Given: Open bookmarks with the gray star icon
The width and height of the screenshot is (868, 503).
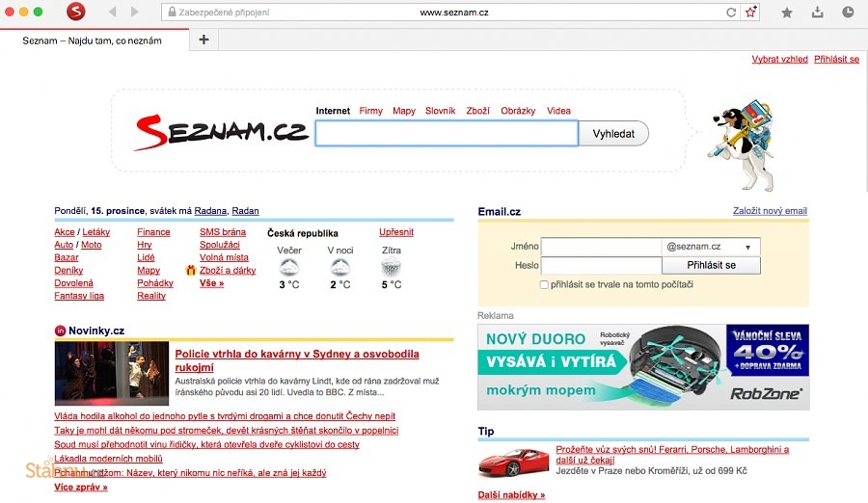Looking at the screenshot, I should pyautogui.click(x=787, y=13).
